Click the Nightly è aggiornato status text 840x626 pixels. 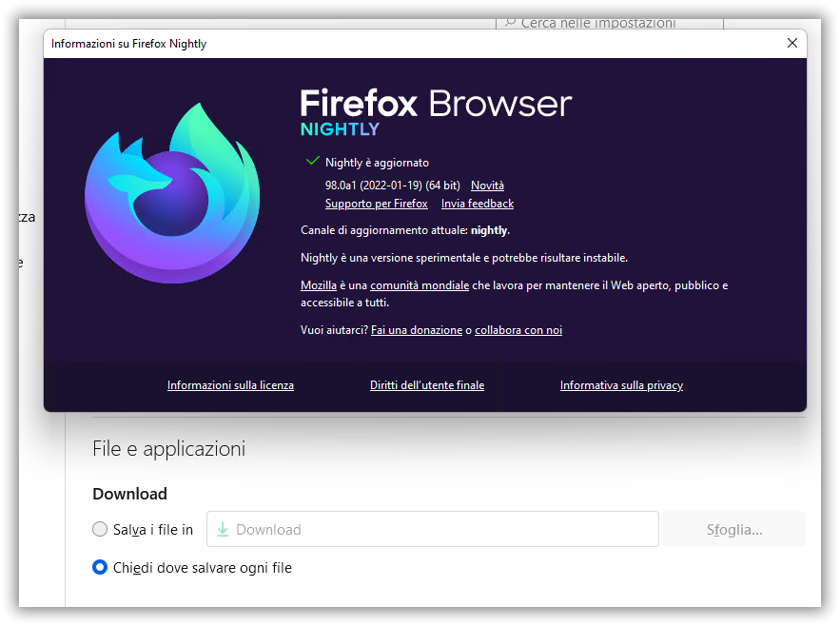pos(377,163)
